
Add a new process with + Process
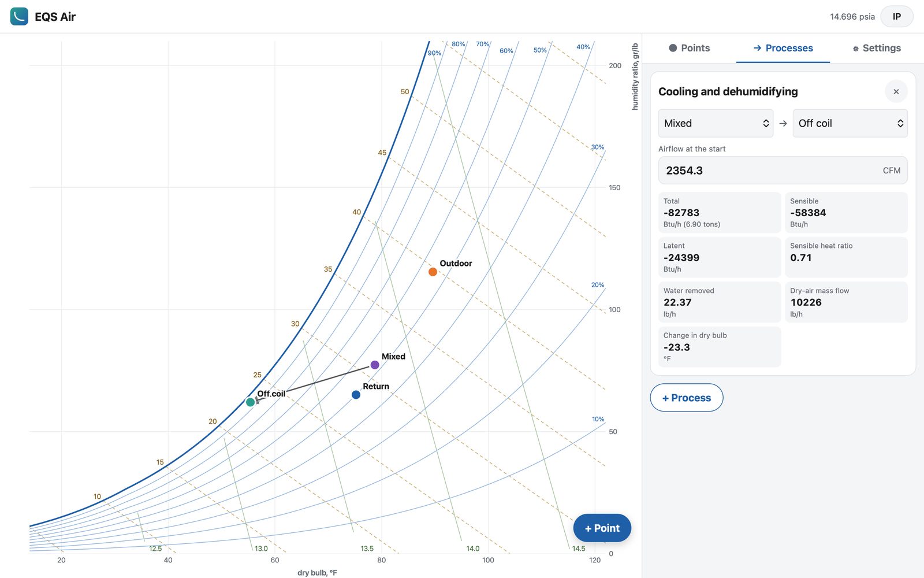(687, 398)
